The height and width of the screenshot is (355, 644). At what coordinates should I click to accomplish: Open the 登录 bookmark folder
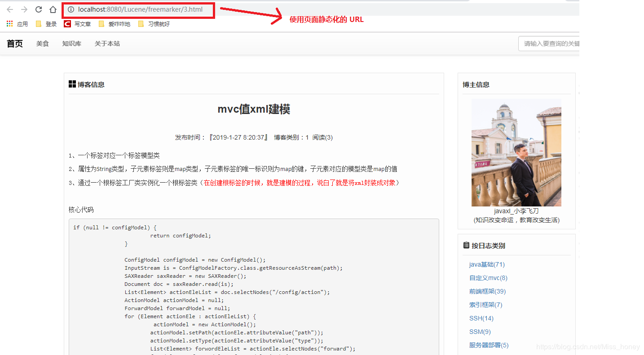point(46,24)
